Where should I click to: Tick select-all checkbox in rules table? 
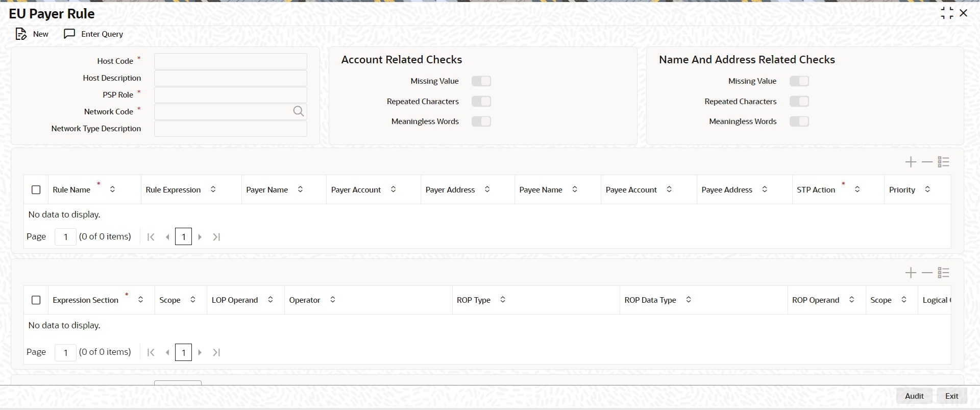tap(36, 190)
